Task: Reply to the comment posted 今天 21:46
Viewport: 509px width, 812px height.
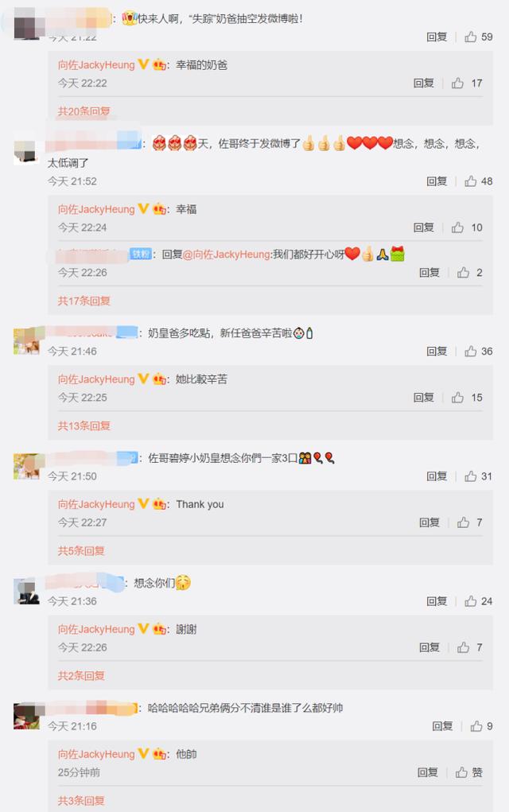Action: click(437, 351)
